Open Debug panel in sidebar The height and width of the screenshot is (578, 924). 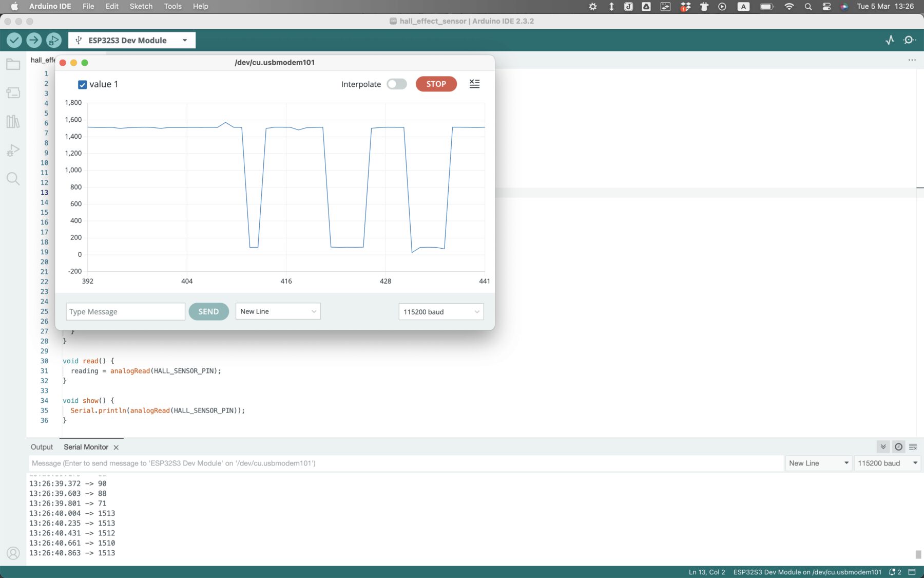13,150
